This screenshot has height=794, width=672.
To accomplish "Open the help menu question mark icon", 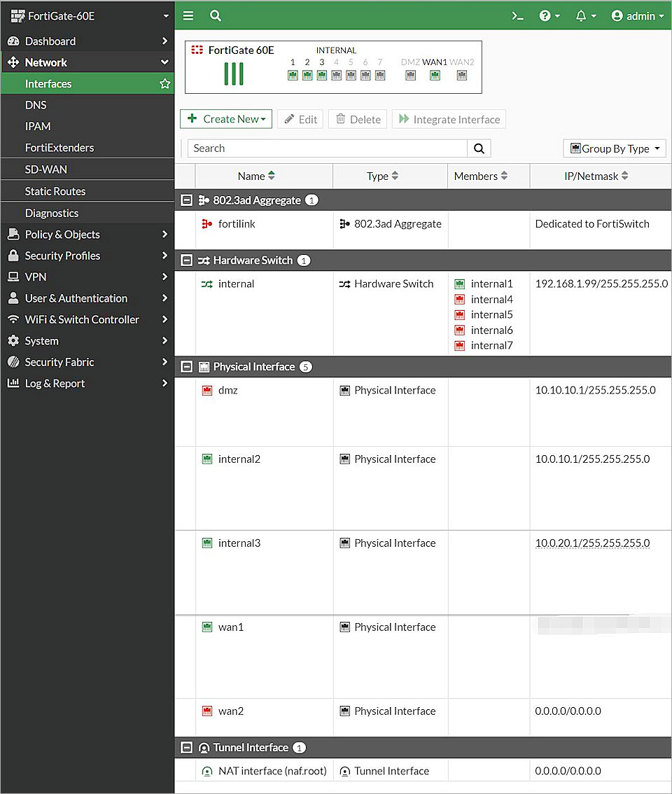I will click(x=547, y=15).
